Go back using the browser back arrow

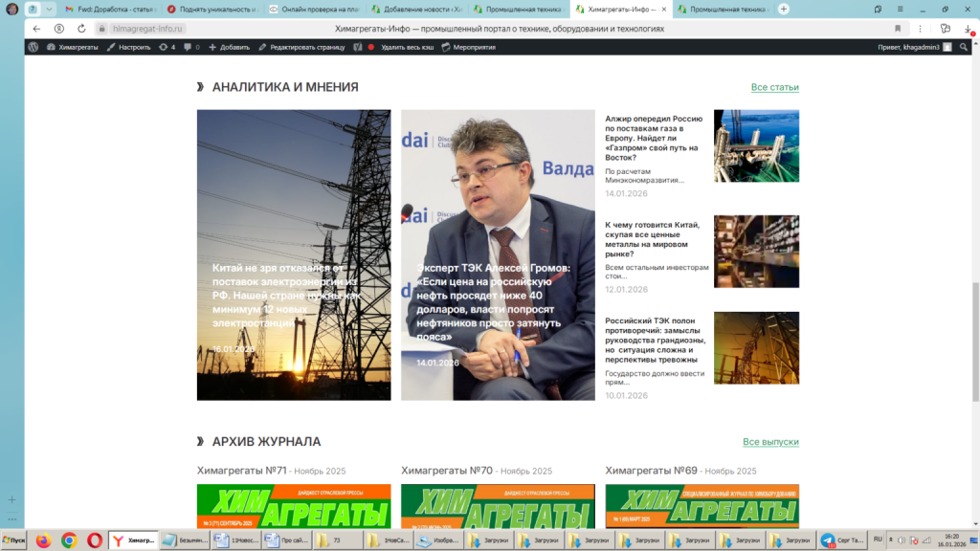pyautogui.click(x=36, y=29)
